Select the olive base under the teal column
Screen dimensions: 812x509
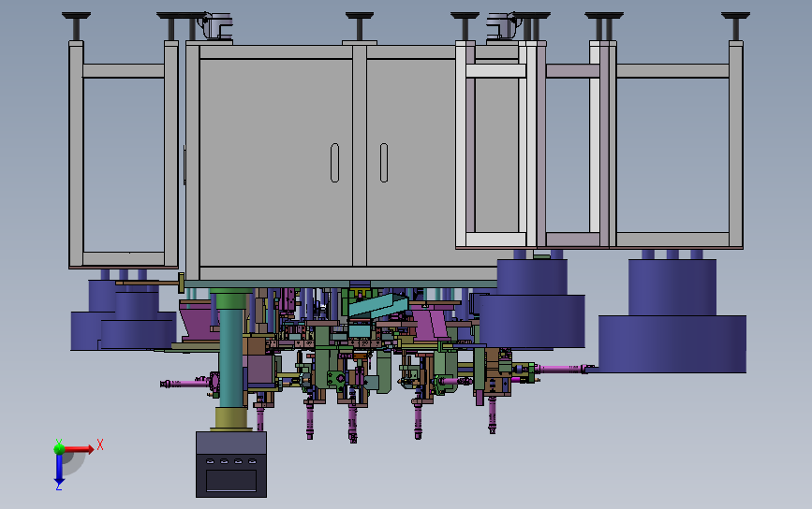[231, 419]
